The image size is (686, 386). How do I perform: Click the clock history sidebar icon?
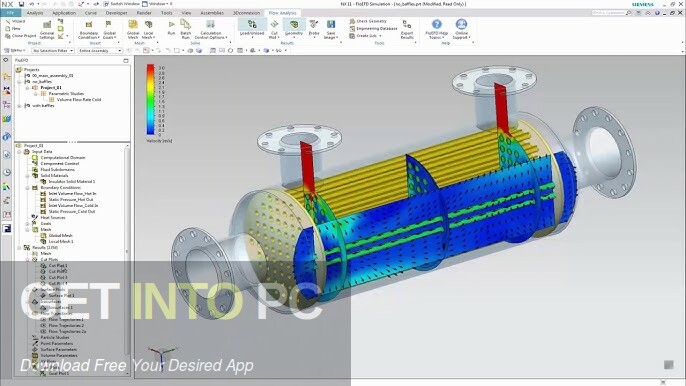[7, 172]
